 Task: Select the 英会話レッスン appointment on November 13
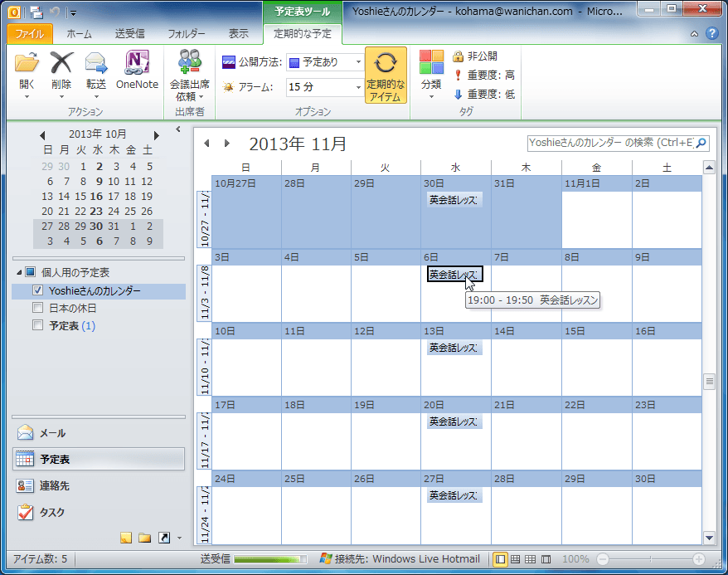point(454,348)
